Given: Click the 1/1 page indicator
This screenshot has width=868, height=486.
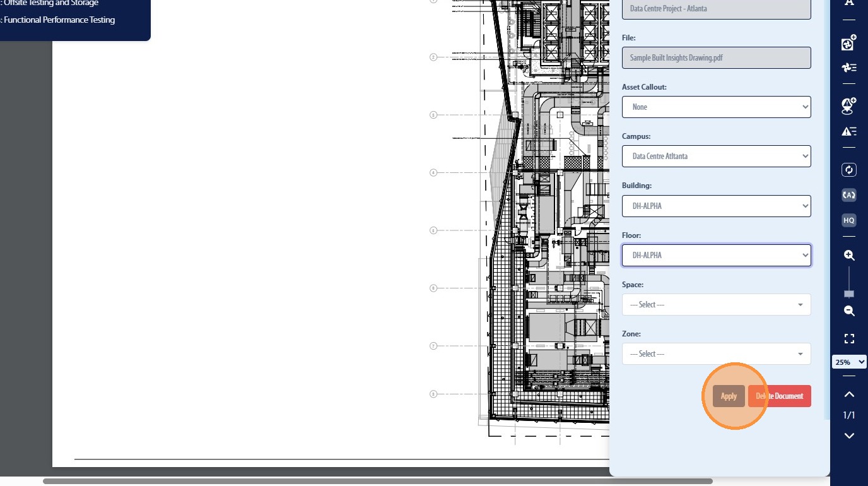Looking at the screenshot, I should point(849,415).
